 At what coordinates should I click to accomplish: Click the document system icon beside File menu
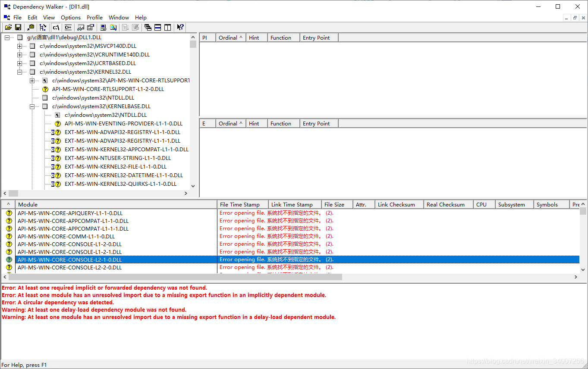7,17
